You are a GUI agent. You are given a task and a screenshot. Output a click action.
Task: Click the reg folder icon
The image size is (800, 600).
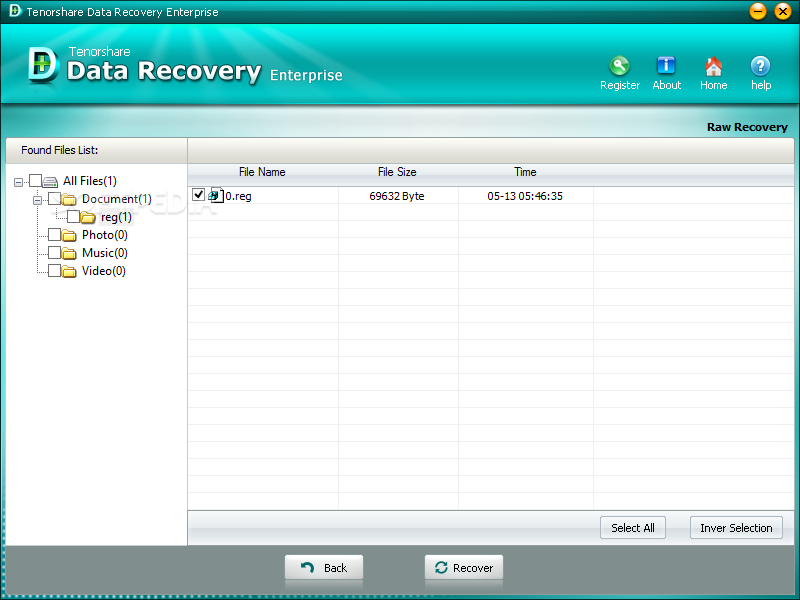click(x=88, y=217)
